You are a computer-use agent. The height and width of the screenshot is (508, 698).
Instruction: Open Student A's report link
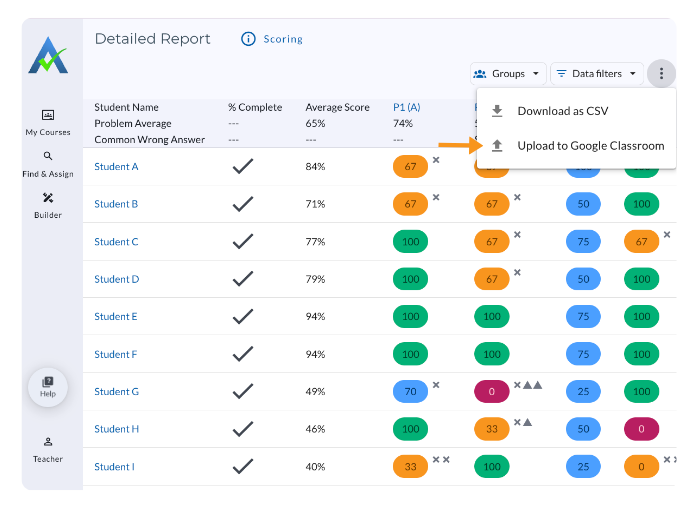click(x=116, y=167)
